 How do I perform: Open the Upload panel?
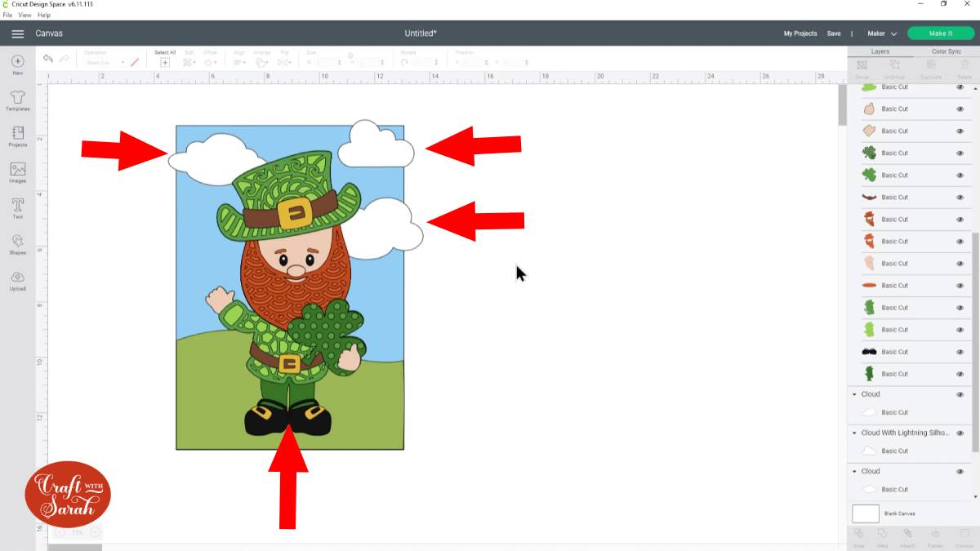click(x=17, y=280)
